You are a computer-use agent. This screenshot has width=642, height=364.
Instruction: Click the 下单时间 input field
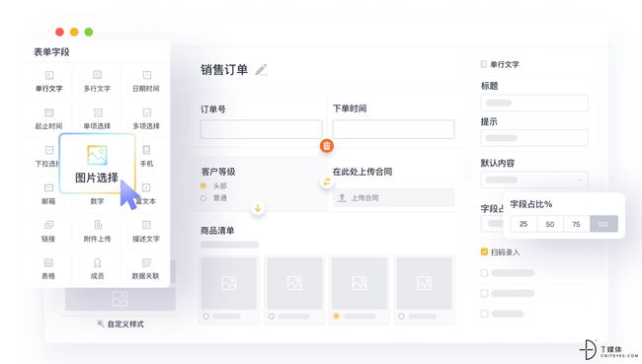(x=393, y=129)
